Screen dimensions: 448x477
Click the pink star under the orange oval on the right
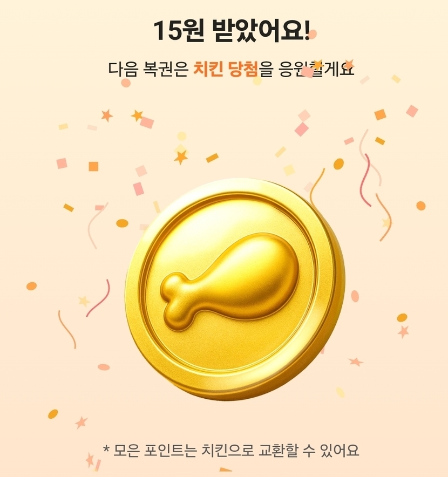pyautogui.click(x=403, y=332)
